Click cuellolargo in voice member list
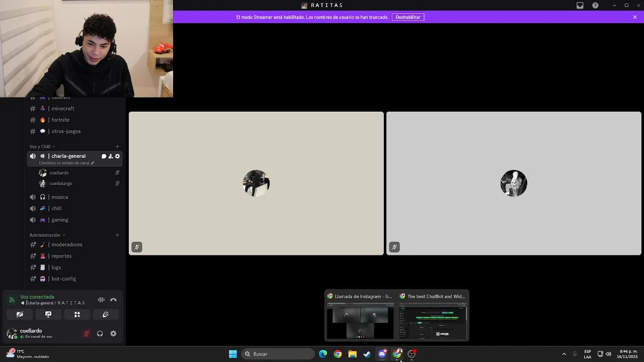Screen dimensions: 644x362 click(79, 184)
